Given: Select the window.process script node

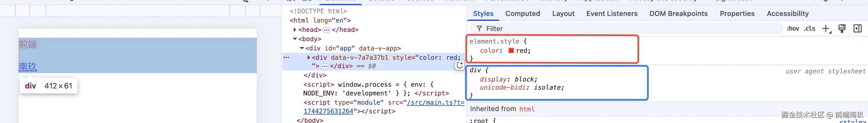Looking at the screenshot, I should click(x=376, y=89).
